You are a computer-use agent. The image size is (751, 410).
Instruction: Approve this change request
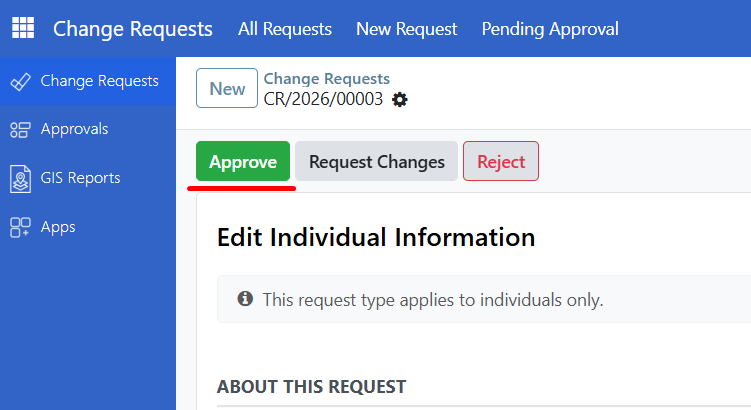243,161
